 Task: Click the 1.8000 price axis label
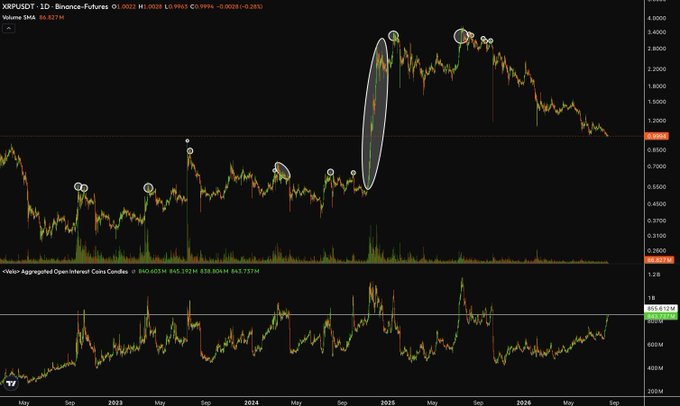click(657, 86)
